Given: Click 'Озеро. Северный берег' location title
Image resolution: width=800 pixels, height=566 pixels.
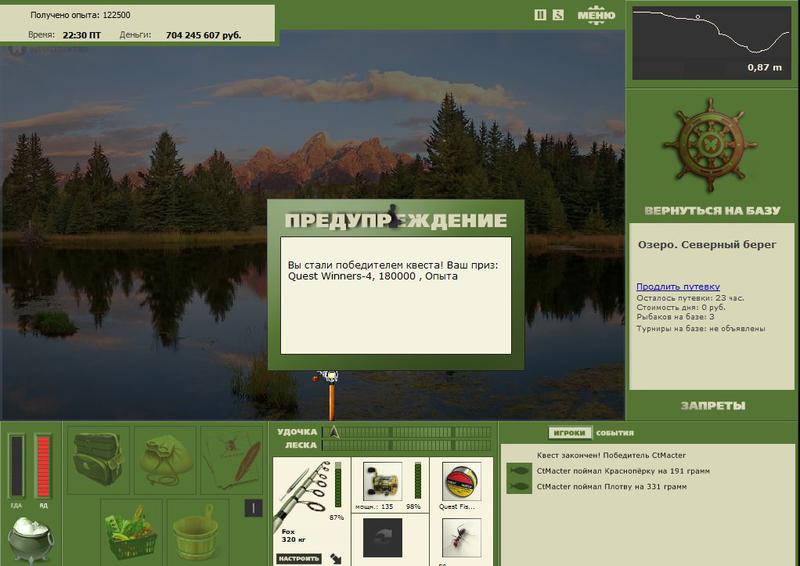Looking at the screenshot, I should 707,244.
